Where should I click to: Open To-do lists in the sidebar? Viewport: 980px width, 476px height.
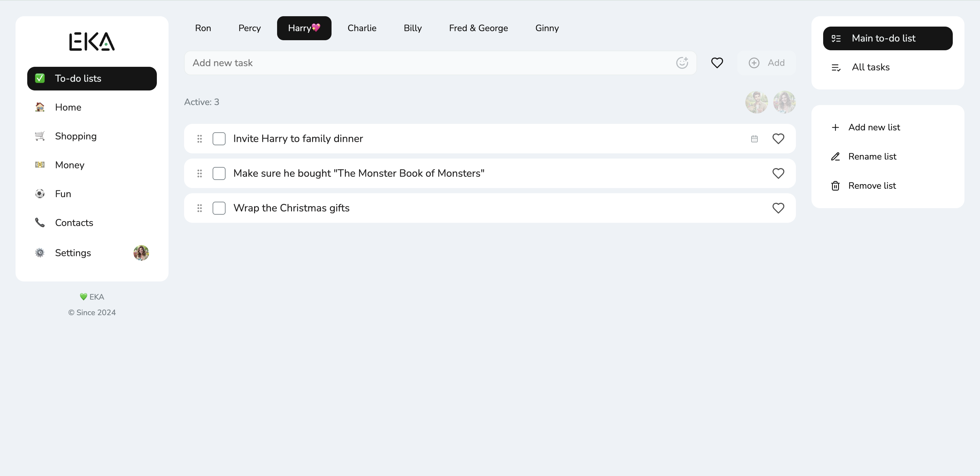[92, 79]
